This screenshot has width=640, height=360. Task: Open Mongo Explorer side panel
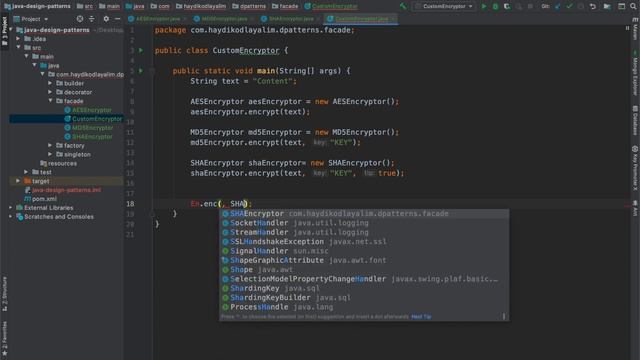pyautogui.click(x=635, y=73)
